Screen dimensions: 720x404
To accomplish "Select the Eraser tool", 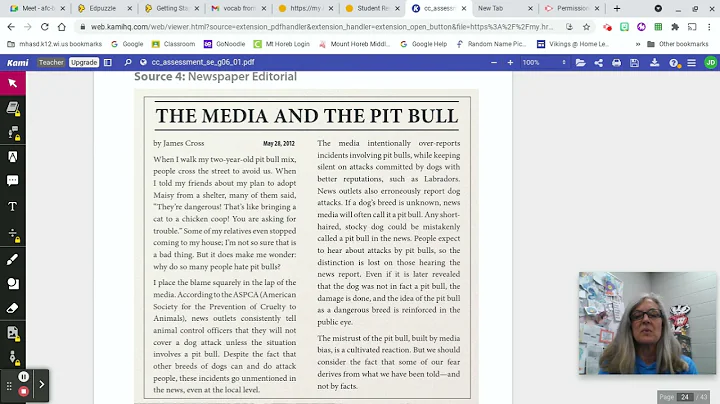I will [x=12, y=308].
